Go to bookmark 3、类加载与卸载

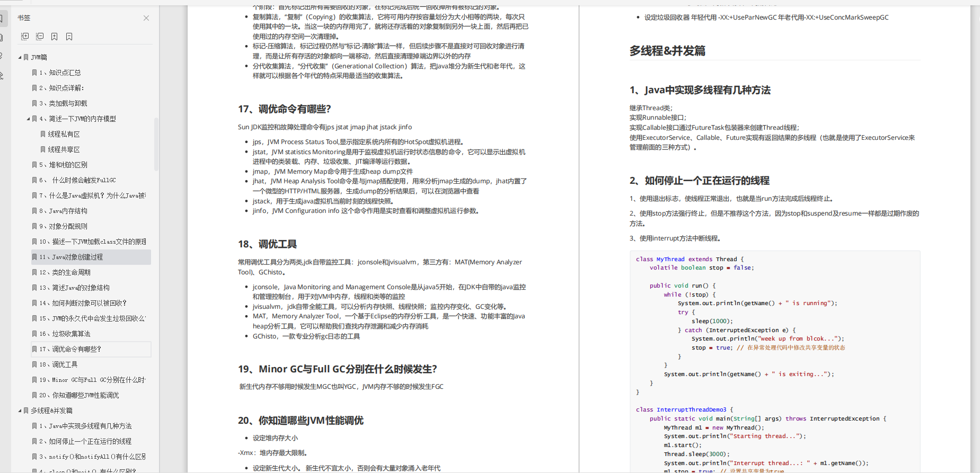pos(63,103)
